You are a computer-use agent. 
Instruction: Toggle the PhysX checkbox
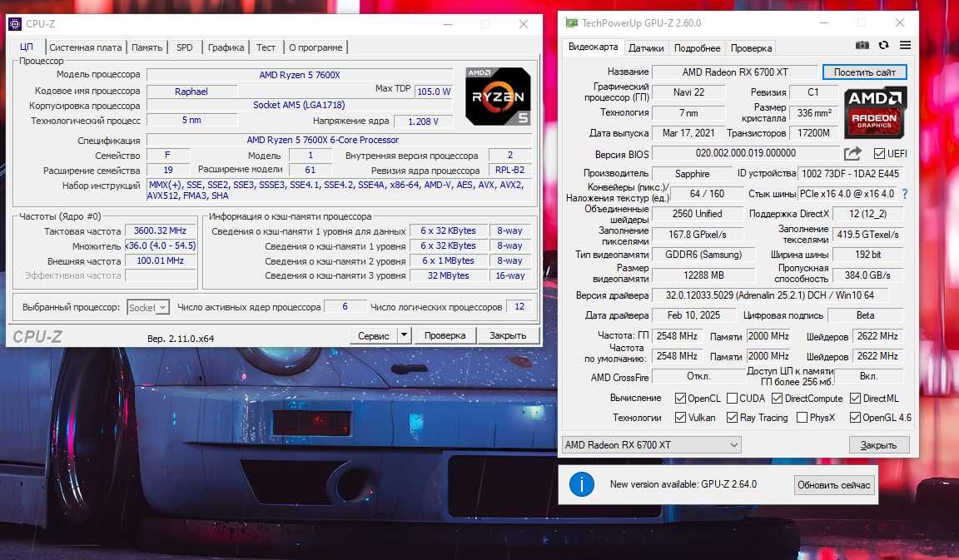tap(802, 417)
